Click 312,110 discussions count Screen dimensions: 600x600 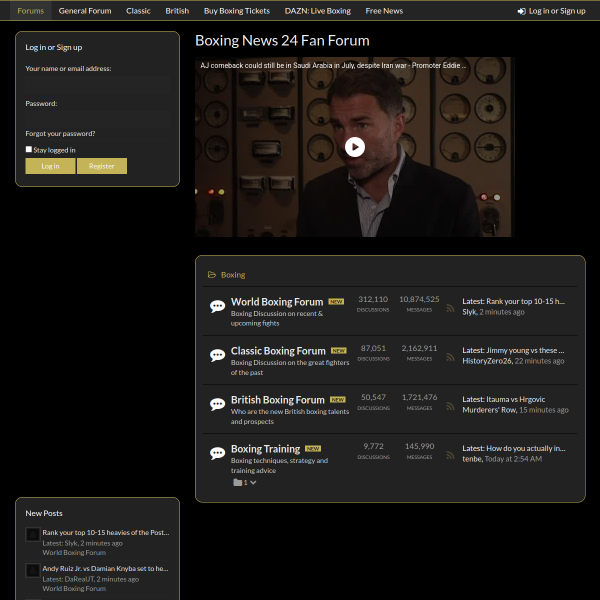pyautogui.click(x=373, y=299)
